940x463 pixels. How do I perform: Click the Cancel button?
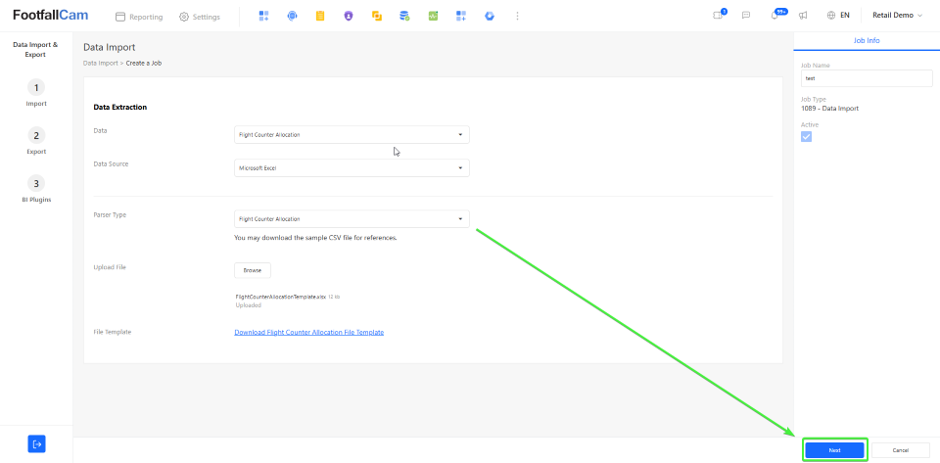pos(900,450)
